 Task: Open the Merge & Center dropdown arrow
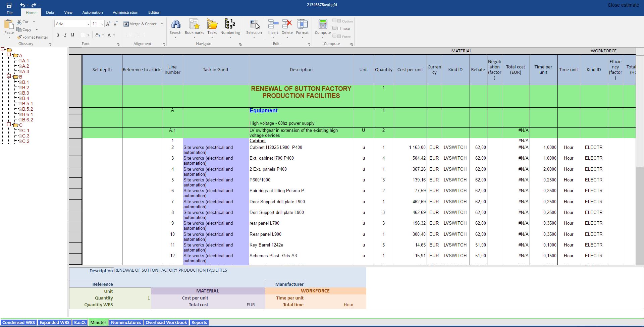pos(162,24)
